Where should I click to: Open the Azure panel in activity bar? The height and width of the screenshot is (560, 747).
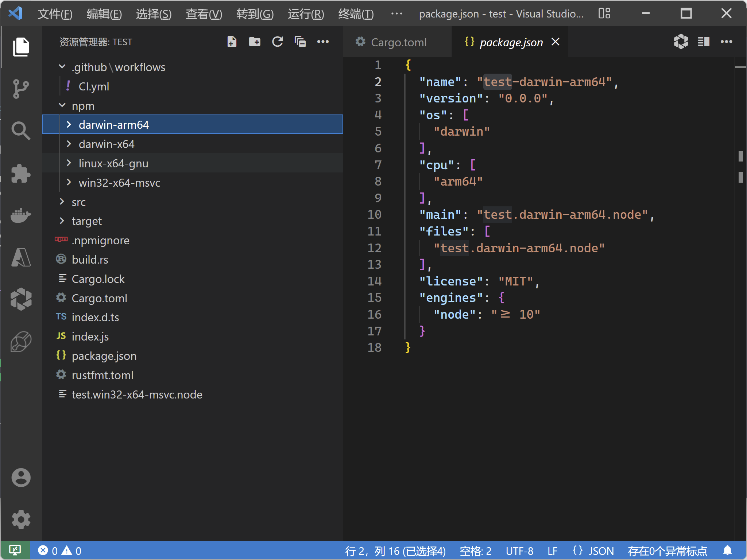tap(21, 258)
